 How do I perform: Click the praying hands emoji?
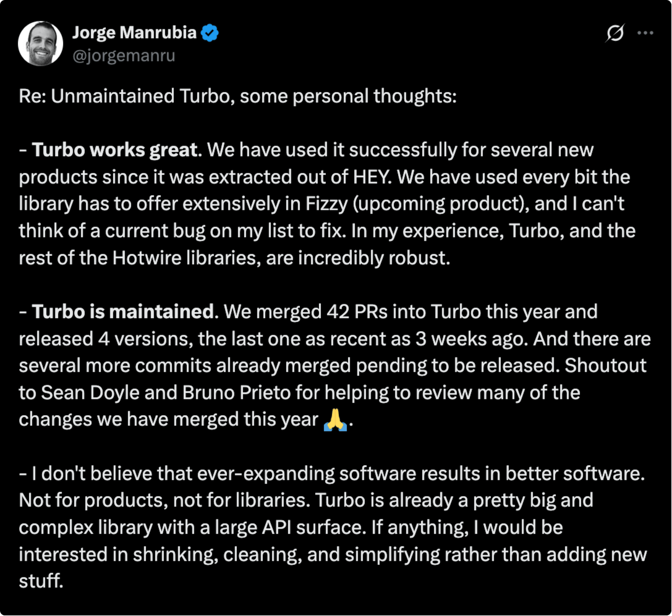click(x=335, y=419)
